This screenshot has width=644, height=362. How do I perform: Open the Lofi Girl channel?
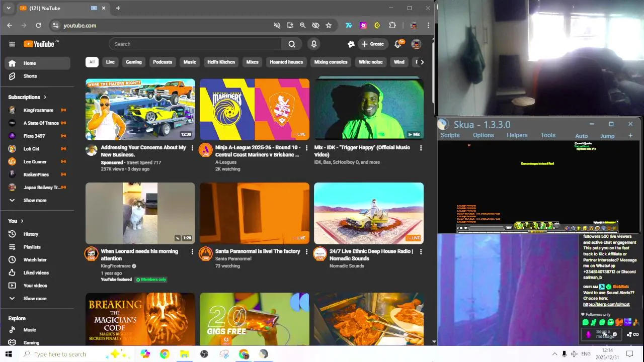click(37, 149)
